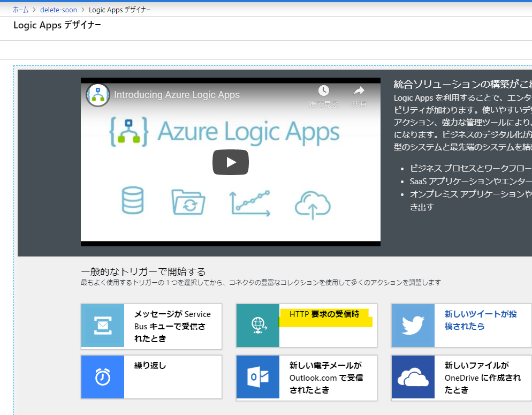Open the delete-soon breadcrumb link
The width and height of the screenshot is (532, 415).
(58, 10)
